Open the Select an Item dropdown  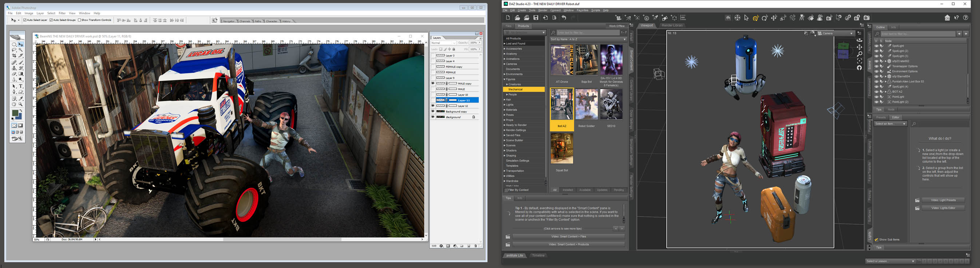(x=890, y=124)
